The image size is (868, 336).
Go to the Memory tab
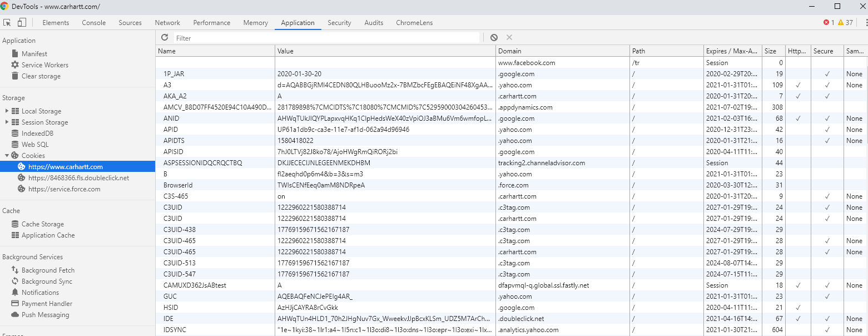(256, 23)
